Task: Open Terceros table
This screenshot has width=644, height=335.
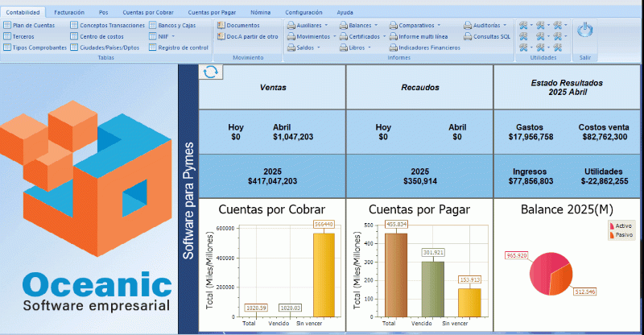Action: [x=23, y=36]
